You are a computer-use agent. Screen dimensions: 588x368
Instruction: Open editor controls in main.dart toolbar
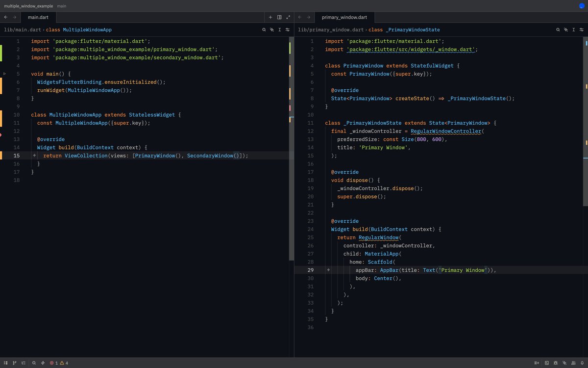(x=288, y=29)
